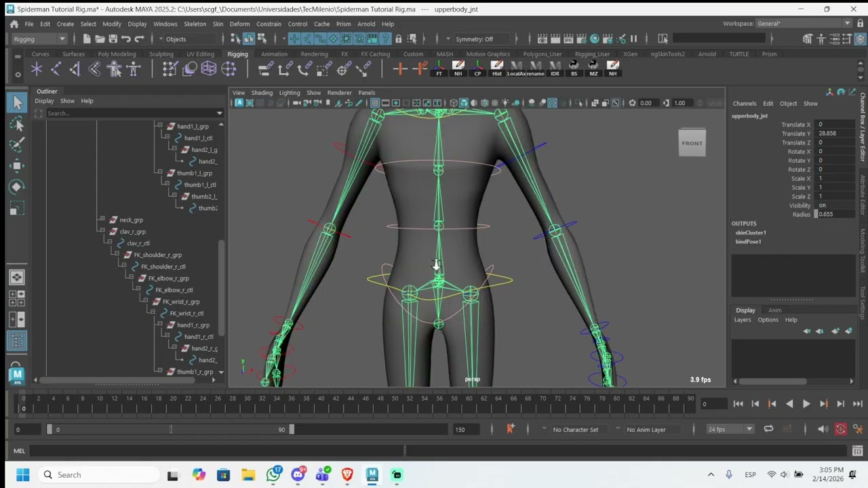Toggle Select by Hierarchy mode
Screen dimensions: 868x488
tap(235, 39)
